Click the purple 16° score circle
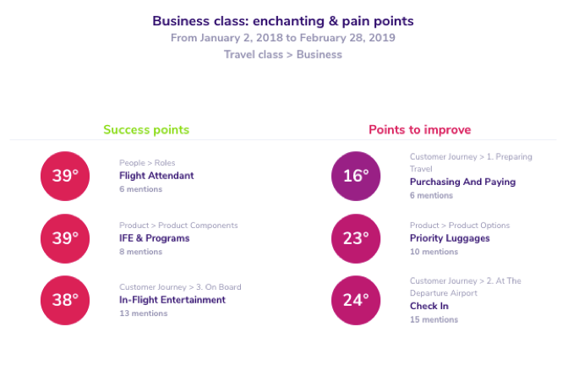The image size is (568, 392). tap(356, 177)
